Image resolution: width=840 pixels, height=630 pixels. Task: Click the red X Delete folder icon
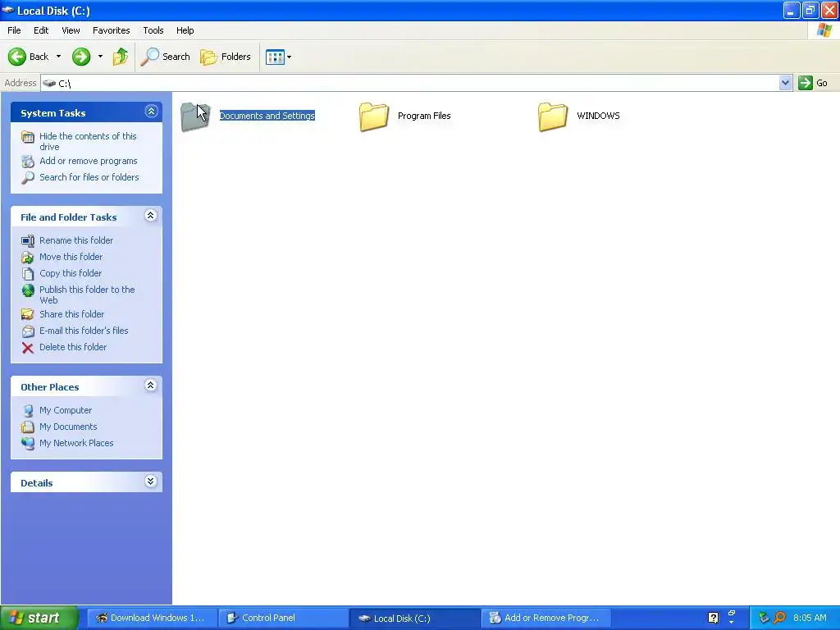(x=28, y=348)
